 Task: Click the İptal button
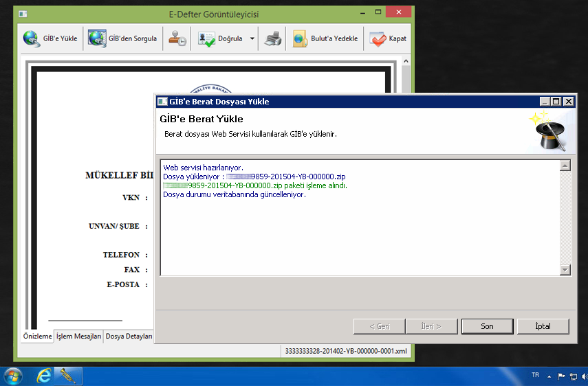543,326
